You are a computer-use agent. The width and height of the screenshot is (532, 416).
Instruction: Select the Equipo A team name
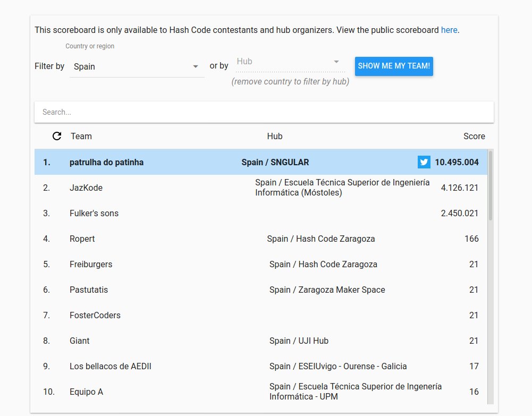pyautogui.click(x=86, y=392)
